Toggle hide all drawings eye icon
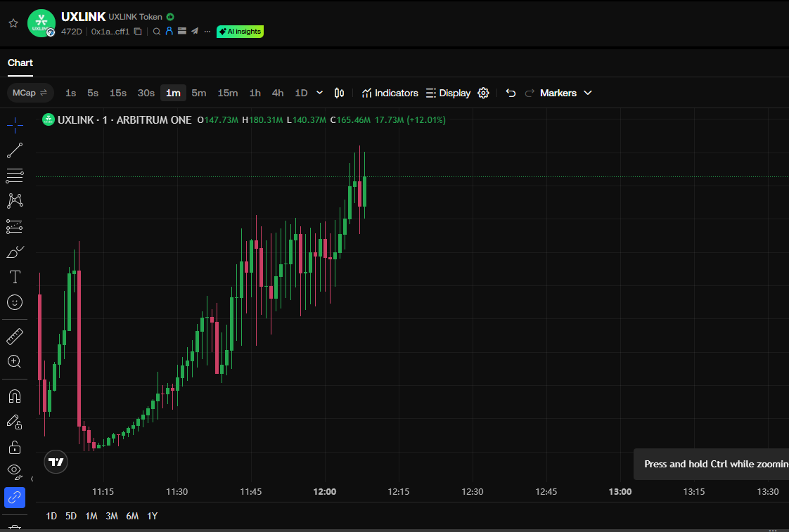 coord(15,471)
